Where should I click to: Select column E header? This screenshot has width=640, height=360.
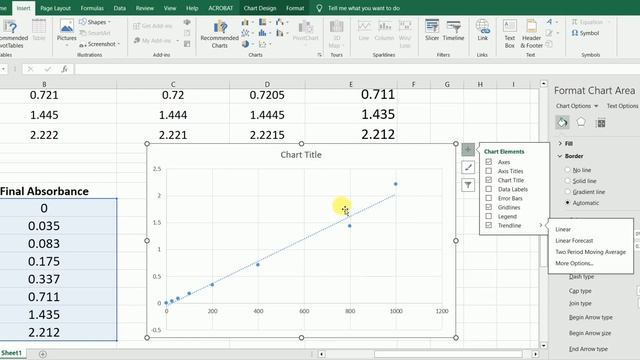click(x=350, y=84)
